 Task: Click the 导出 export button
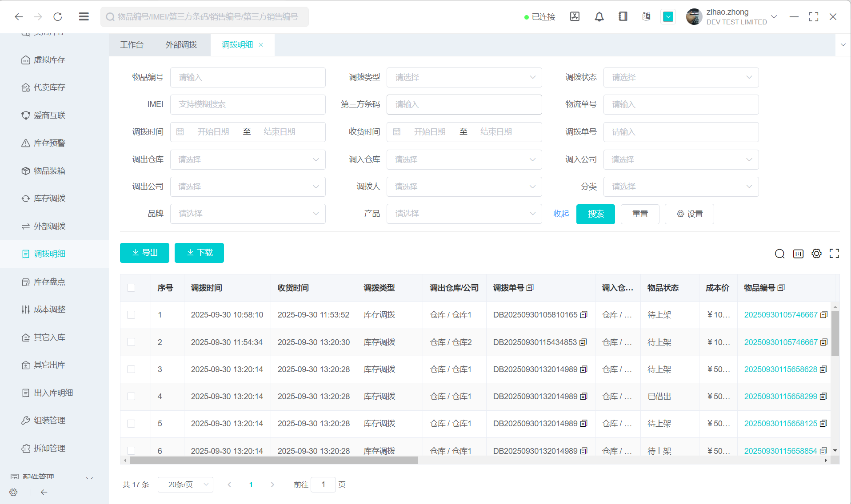[144, 253]
